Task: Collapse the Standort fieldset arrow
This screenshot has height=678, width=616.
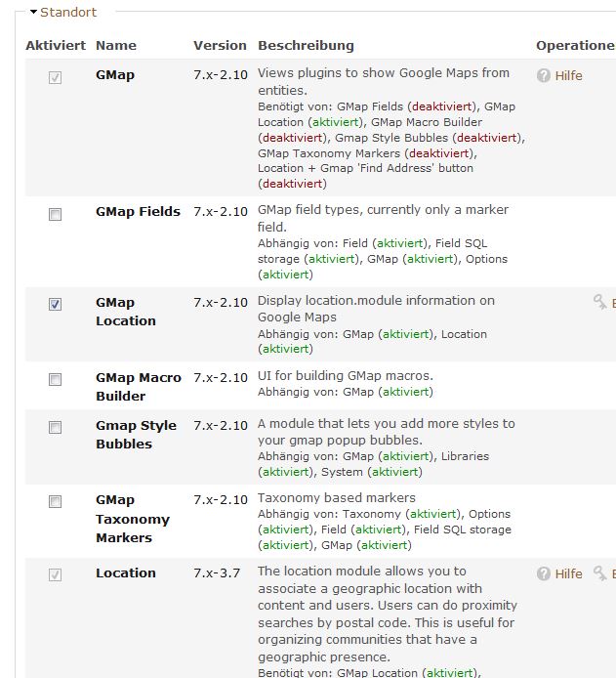Action: [x=33, y=13]
